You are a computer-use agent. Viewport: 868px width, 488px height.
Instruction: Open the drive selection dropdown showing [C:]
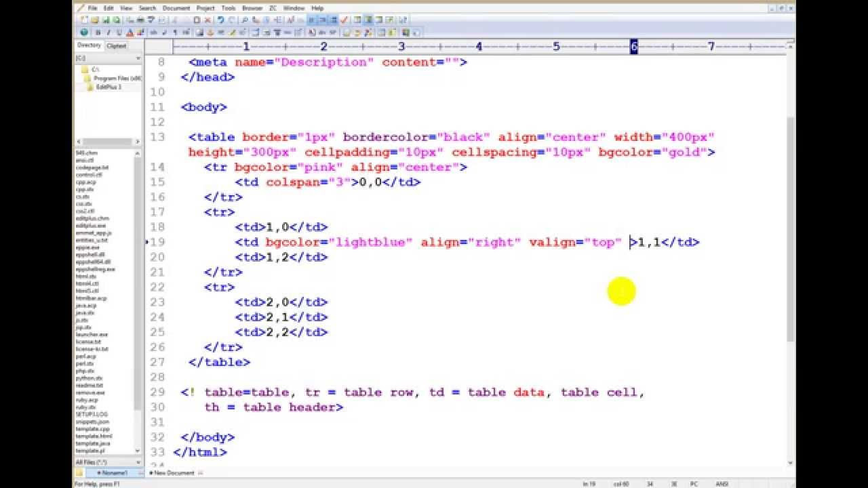(x=108, y=58)
